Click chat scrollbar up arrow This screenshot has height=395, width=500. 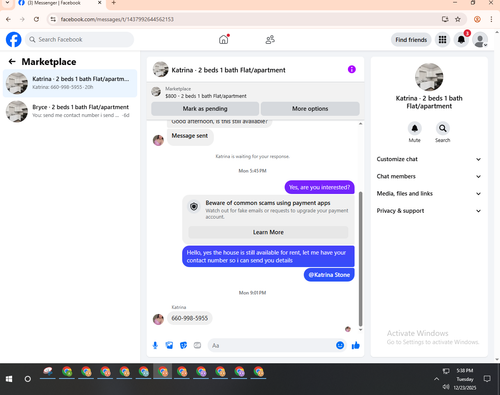click(360, 124)
